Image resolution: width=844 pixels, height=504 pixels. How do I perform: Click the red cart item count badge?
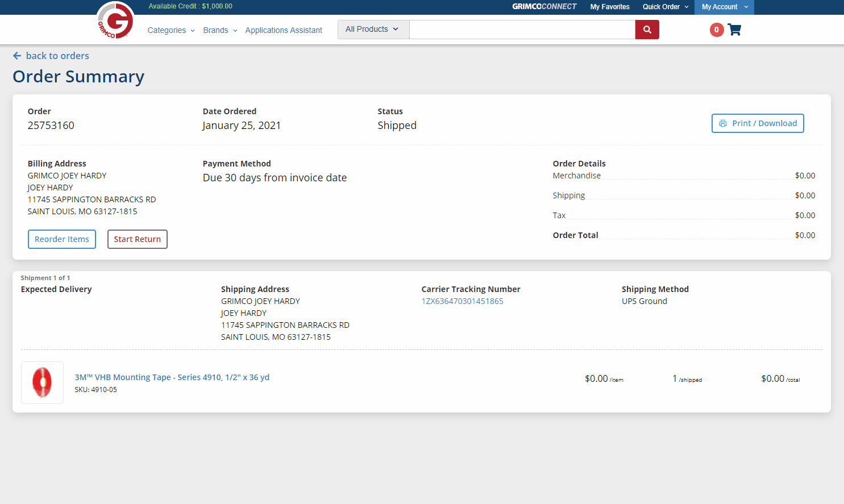pos(716,30)
